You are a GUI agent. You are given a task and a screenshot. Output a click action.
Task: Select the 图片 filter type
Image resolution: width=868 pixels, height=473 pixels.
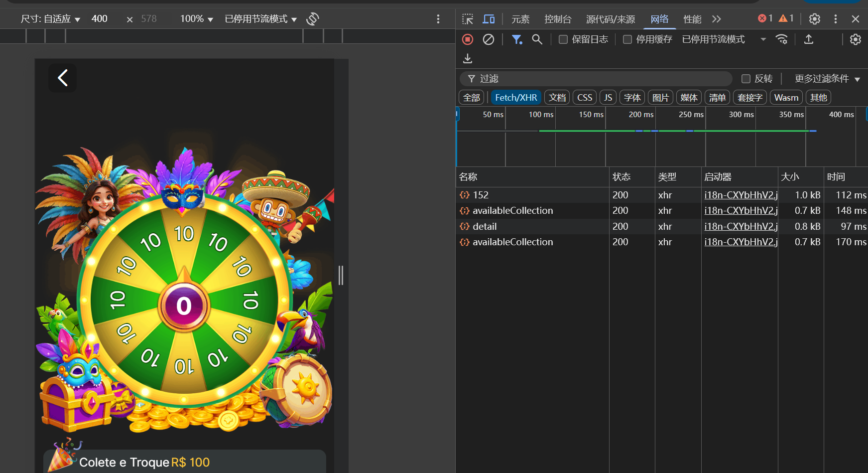pos(661,98)
